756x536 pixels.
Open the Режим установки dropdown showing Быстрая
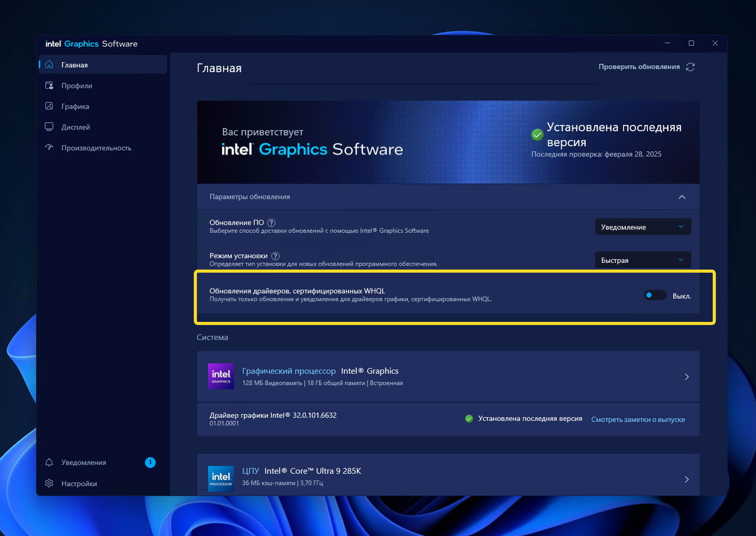click(x=643, y=260)
